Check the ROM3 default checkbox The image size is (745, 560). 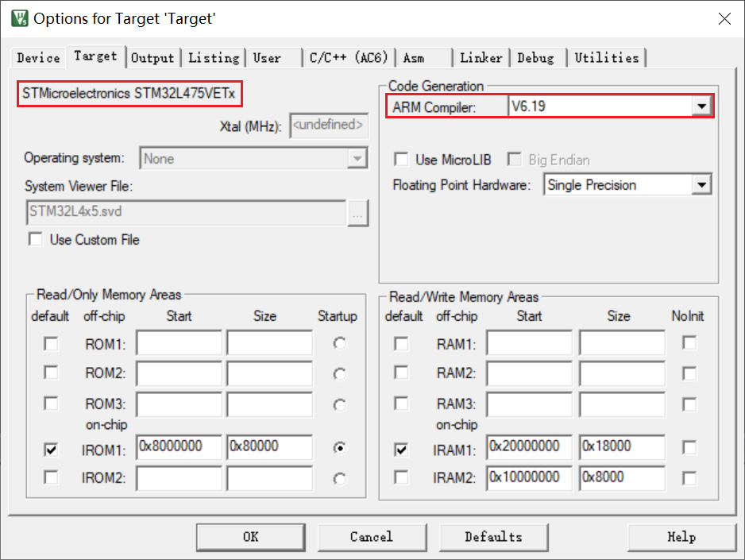pos(51,404)
